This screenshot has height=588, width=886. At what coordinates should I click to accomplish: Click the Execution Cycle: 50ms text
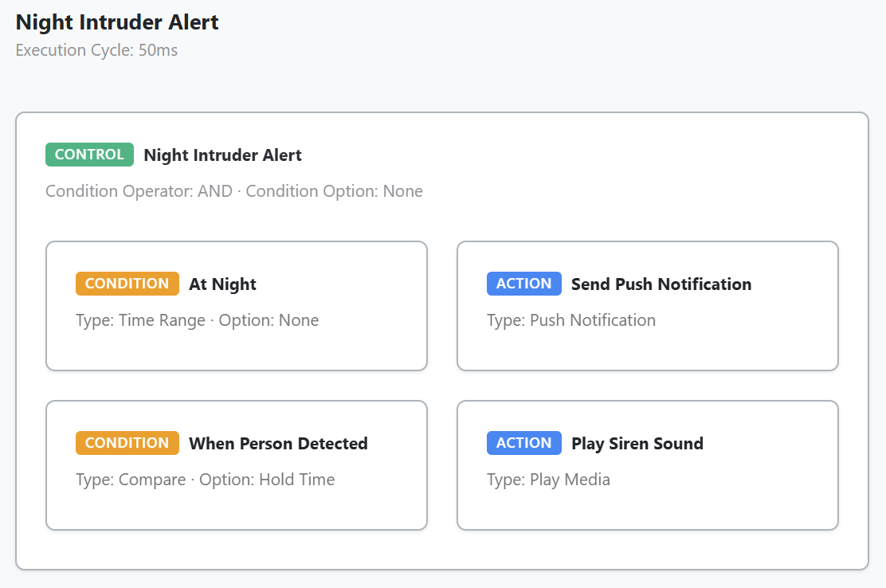[x=96, y=50]
